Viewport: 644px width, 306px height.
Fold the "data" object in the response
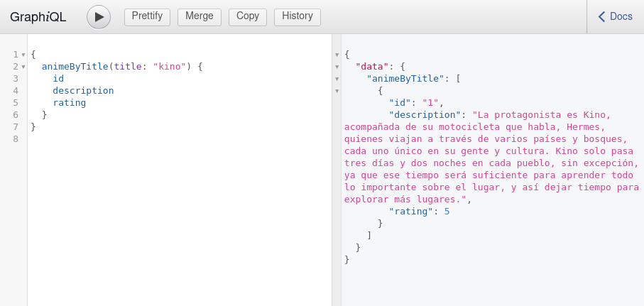tap(337, 67)
